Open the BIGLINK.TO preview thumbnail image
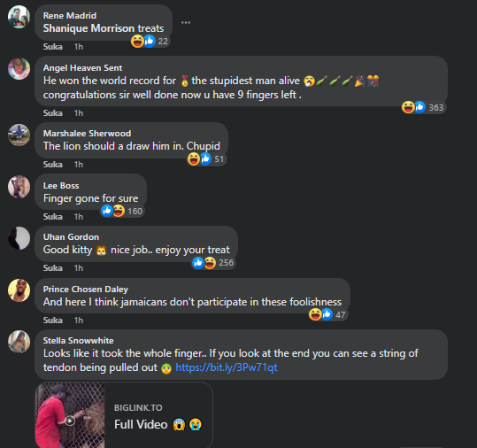This screenshot has width=477, height=448. (x=70, y=415)
